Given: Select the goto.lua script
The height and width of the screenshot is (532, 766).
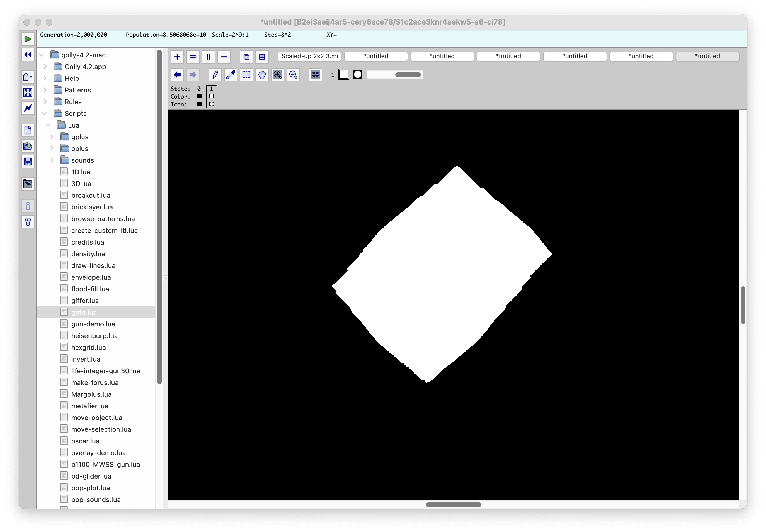Looking at the screenshot, I should [x=96, y=312].
